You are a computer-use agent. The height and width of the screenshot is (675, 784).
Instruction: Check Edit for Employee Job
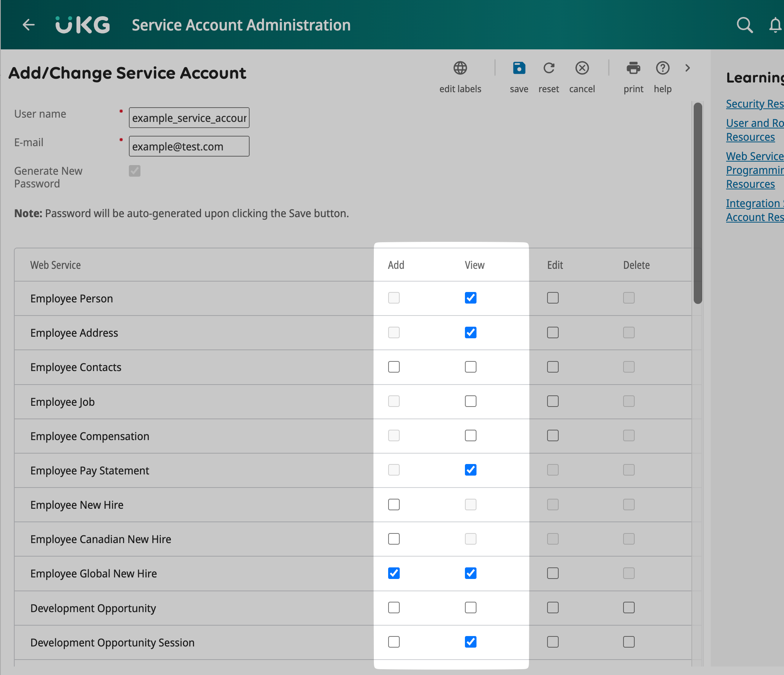[553, 401]
